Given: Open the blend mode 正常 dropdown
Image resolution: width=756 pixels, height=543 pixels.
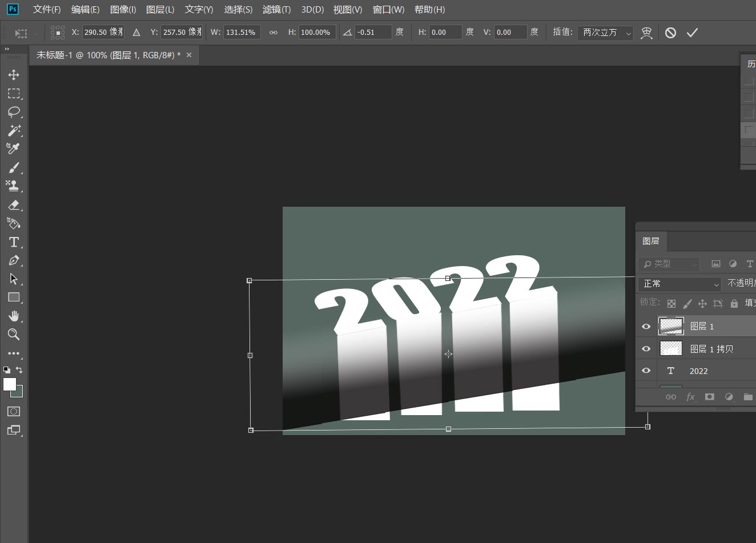Looking at the screenshot, I should point(680,284).
